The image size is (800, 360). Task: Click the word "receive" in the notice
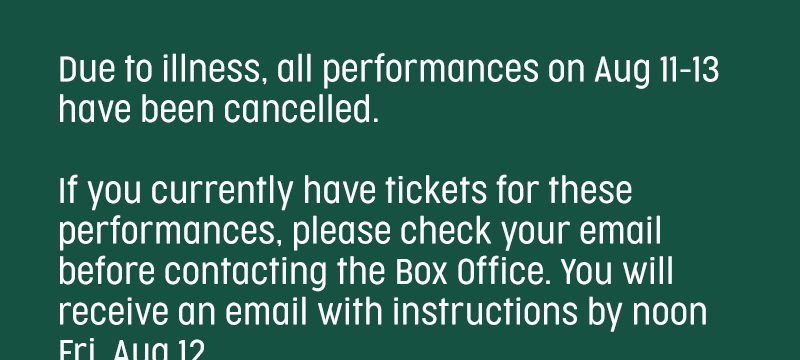114,313
